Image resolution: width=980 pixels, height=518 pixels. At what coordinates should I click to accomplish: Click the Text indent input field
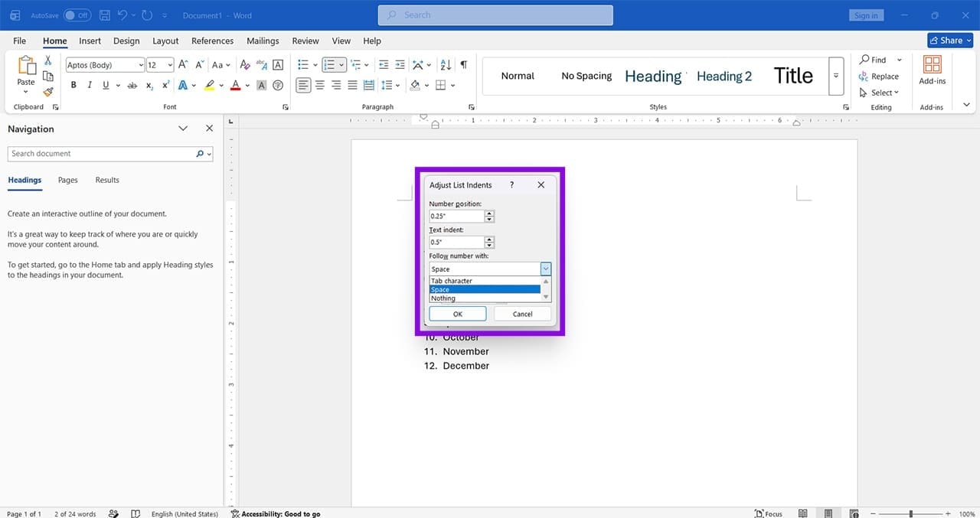pos(456,243)
